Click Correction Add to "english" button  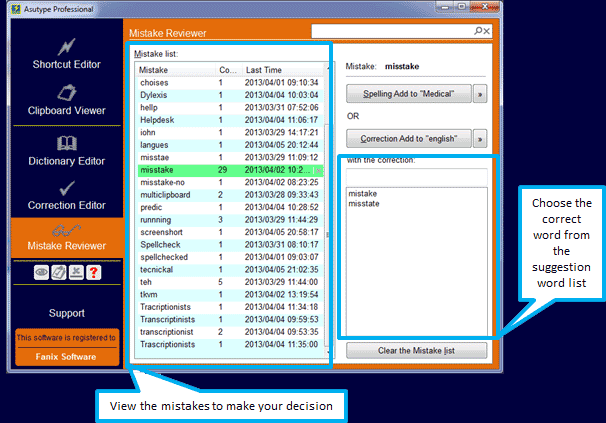point(408,138)
